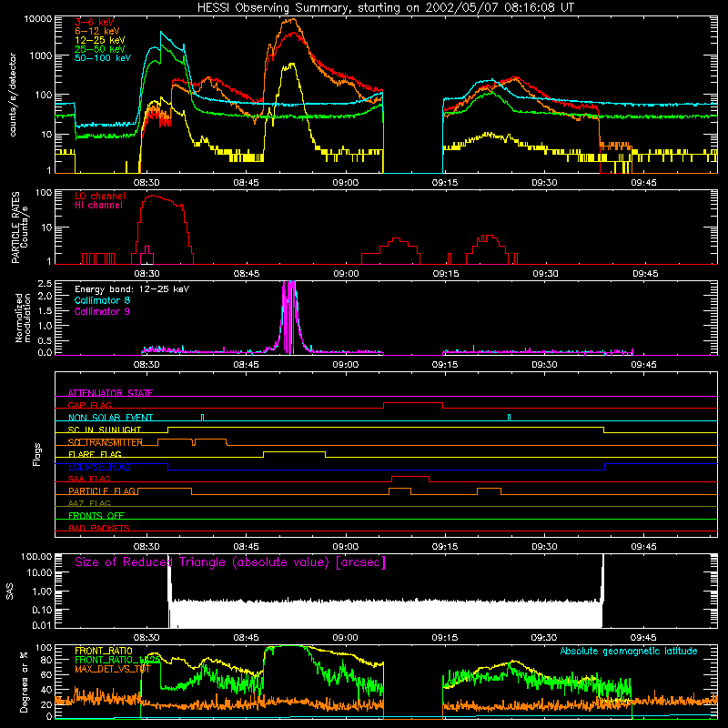The width and height of the screenshot is (728, 728).
Task: Click the HESSI Observing Summary title text
Action: (386, 8)
